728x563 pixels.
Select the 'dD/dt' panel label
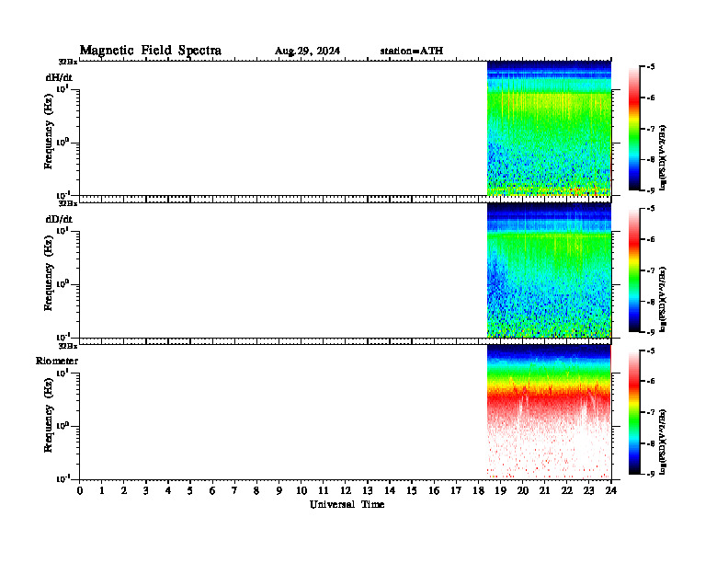point(59,219)
